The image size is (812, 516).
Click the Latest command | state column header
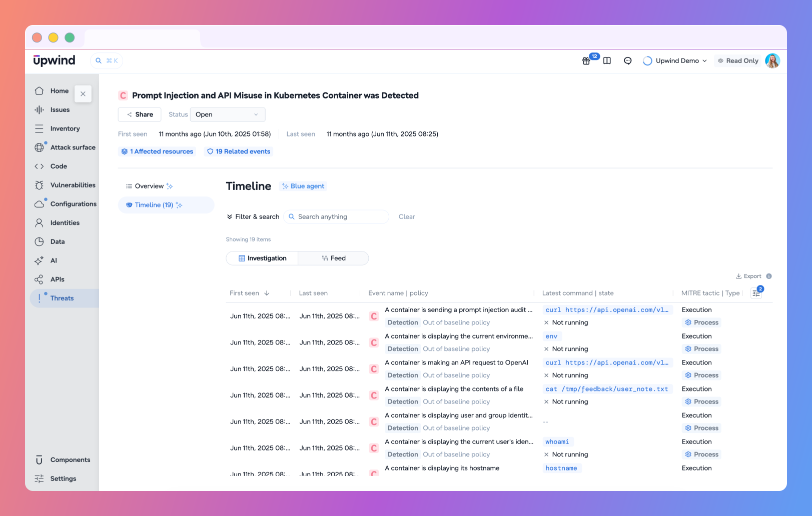578,293
